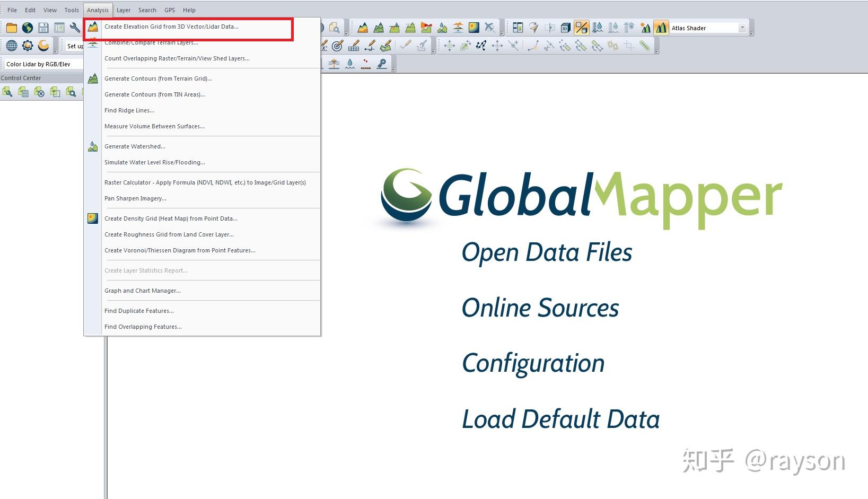Choose Measure Volume Between Surfaces

202,126
